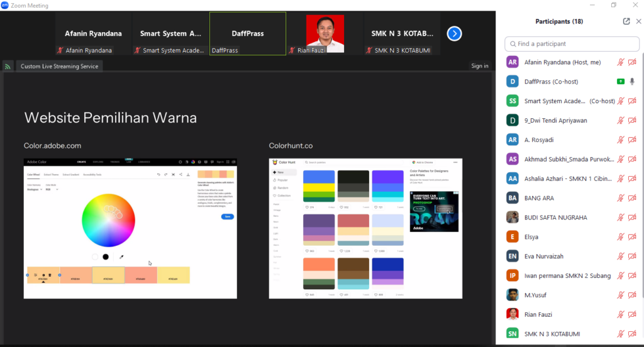Click blue-yellow-green palette on Color Hunt

click(x=319, y=186)
